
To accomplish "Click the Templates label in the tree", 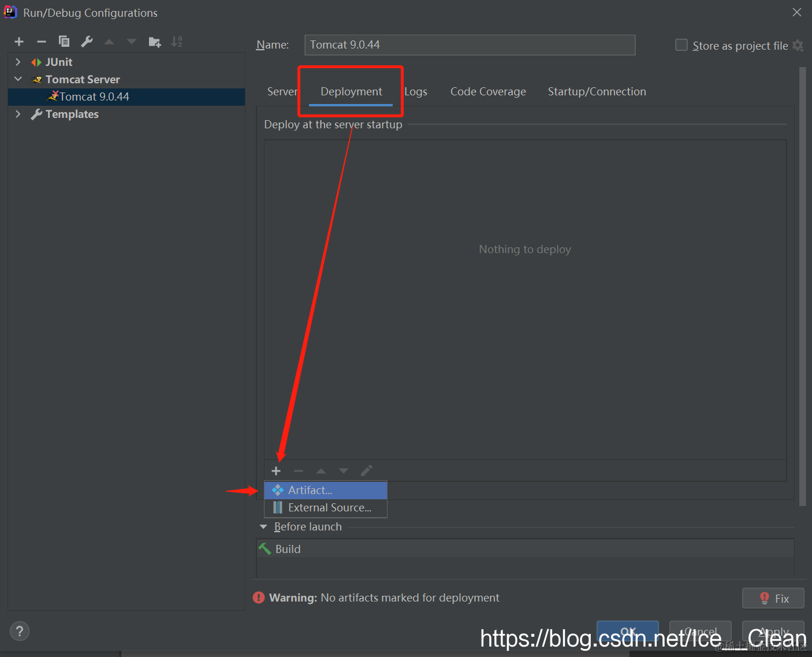I will (72, 114).
